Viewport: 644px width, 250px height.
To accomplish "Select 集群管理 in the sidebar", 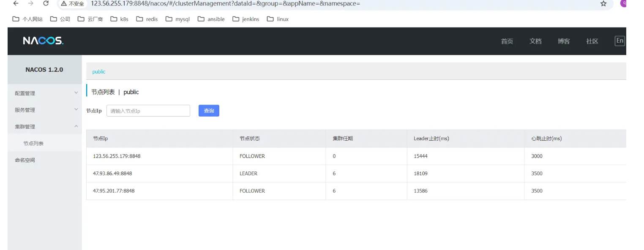I will [25, 127].
